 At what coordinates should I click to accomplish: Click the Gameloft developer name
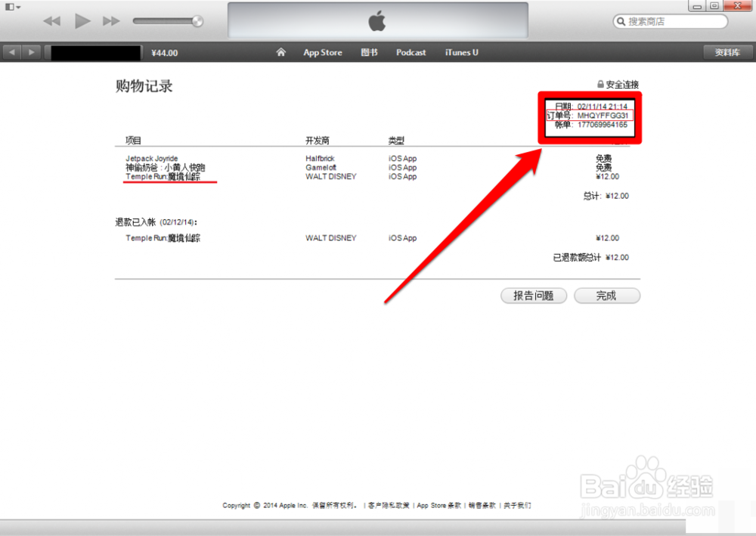(x=321, y=167)
